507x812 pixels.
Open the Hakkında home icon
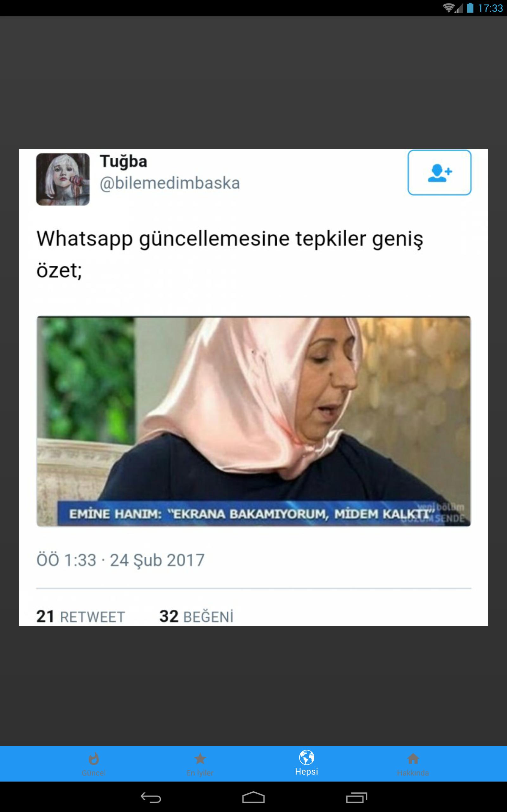click(413, 758)
